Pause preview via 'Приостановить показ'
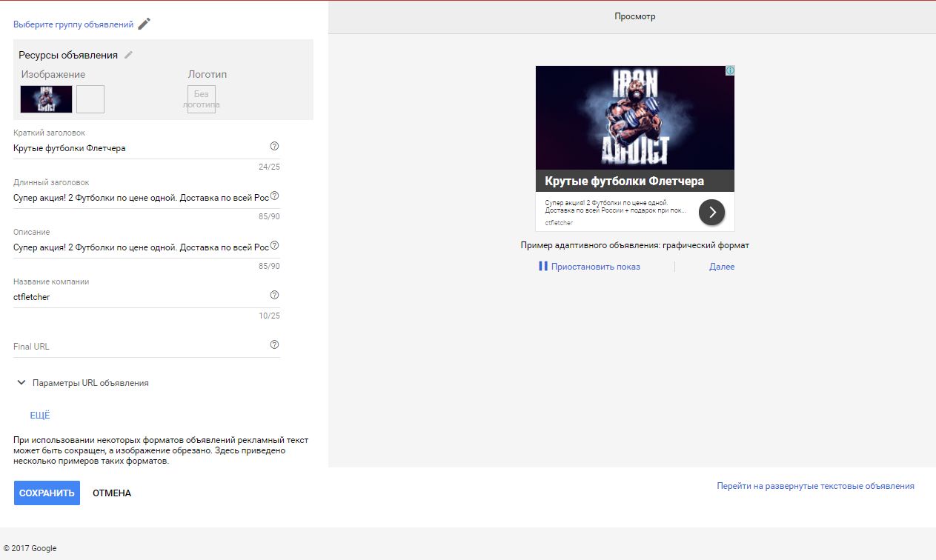This screenshot has width=936, height=560. click(x=589, y=267)
